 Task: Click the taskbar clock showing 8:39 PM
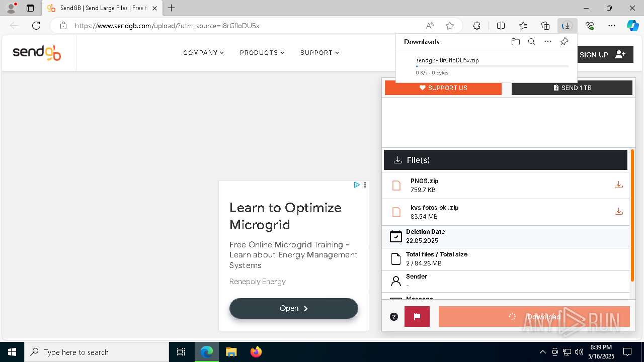(x=601, y=352)
